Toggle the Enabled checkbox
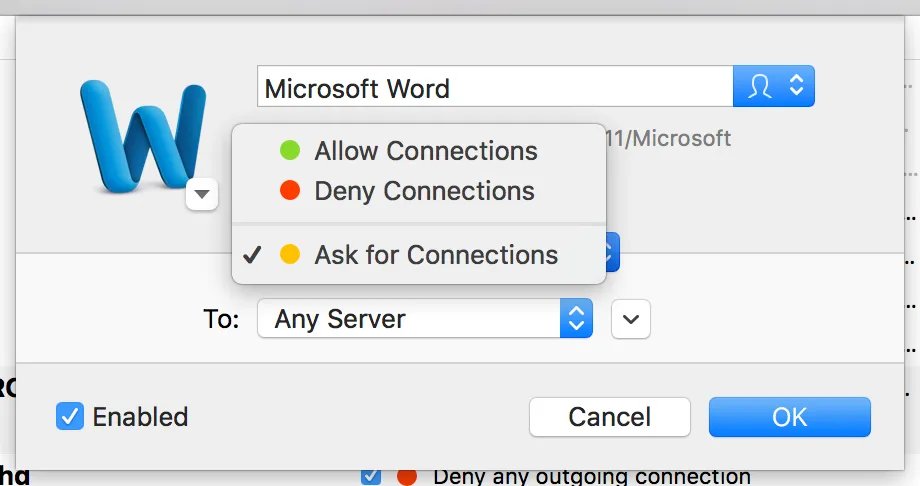 click(70, 416)
